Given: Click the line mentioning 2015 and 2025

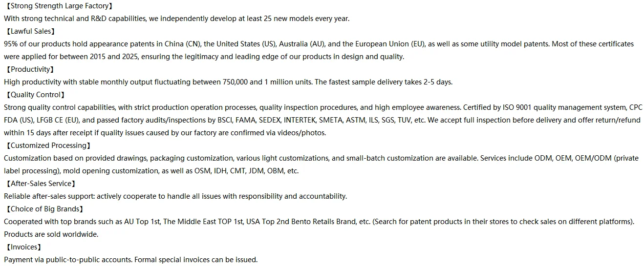Looking at the screenshot, I should 204,57.
